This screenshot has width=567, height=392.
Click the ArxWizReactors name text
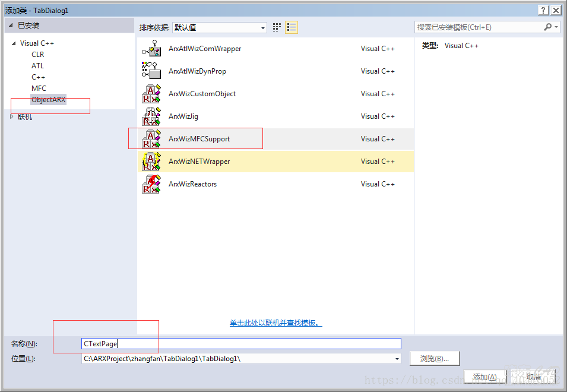pos(192,184)
